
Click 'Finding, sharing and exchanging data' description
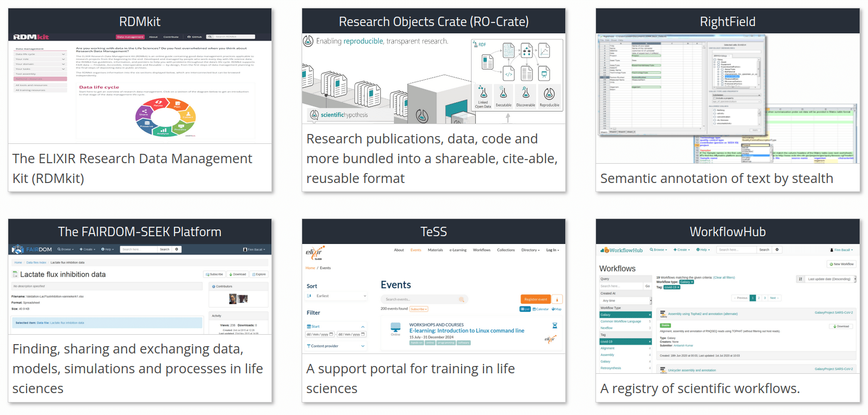coord(138,369)
